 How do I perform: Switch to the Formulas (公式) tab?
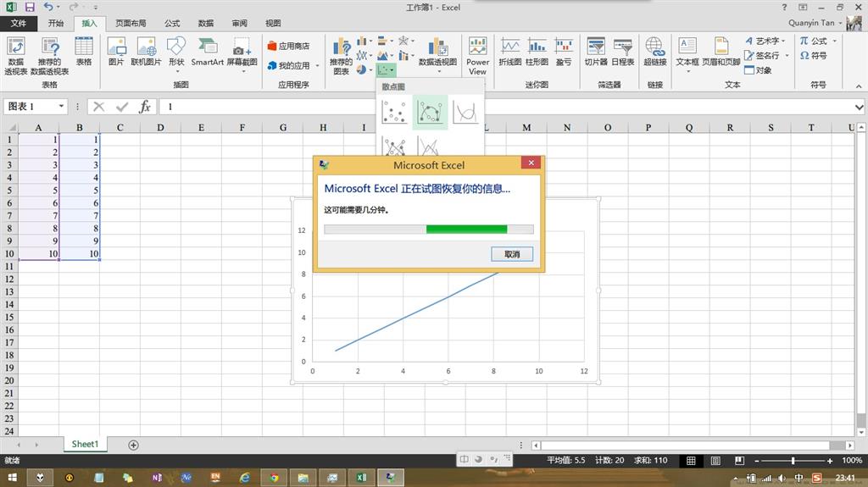click(172, 23)
